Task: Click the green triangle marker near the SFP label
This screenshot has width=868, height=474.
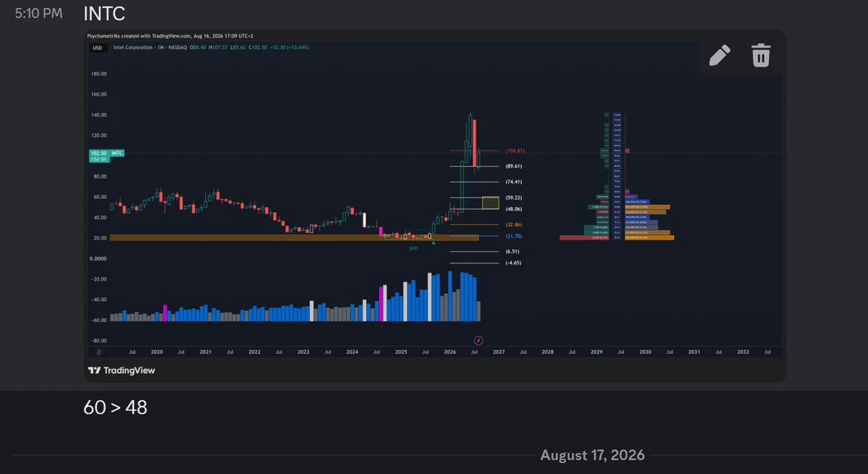Action: point(434,243)
